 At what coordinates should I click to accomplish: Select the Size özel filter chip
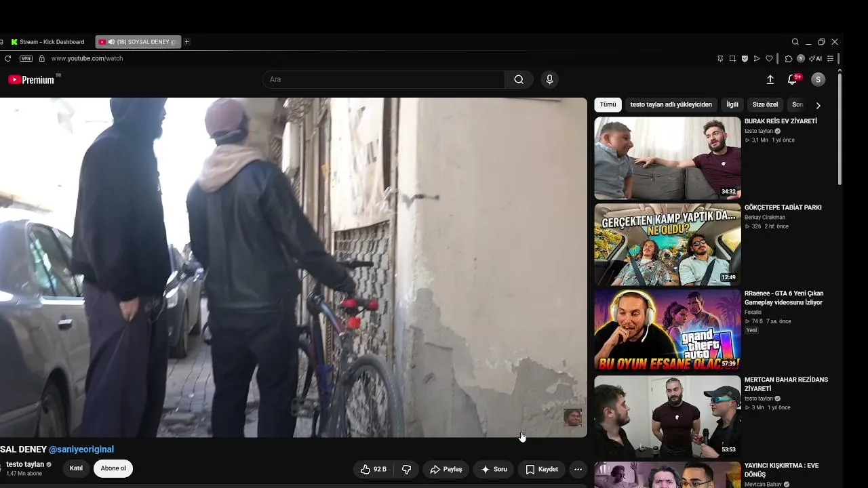[x=766, y=104]
